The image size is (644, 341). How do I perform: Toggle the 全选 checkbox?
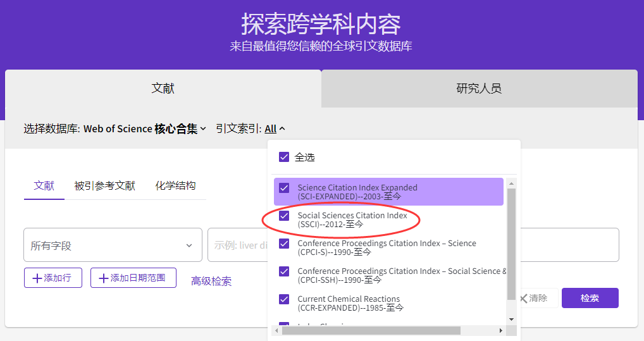(284, 157)
